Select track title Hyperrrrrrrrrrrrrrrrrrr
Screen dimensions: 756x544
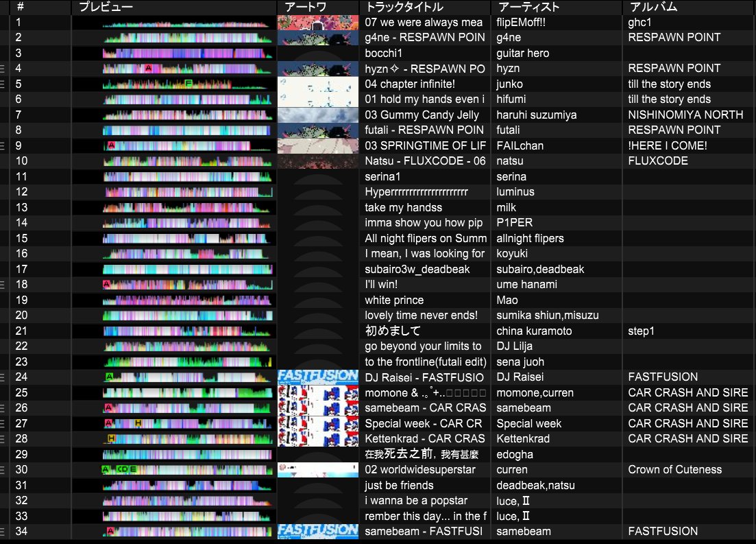[x=417, y=192]
